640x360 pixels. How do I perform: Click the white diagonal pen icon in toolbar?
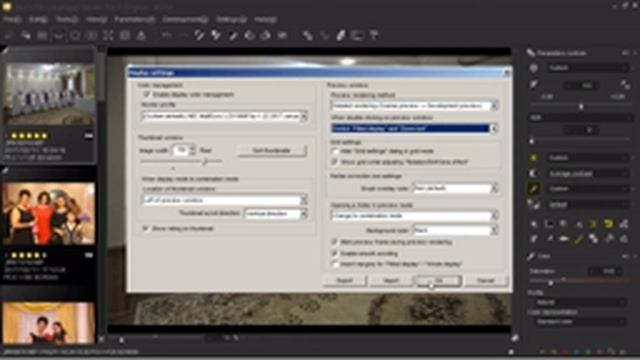(340, 36)
